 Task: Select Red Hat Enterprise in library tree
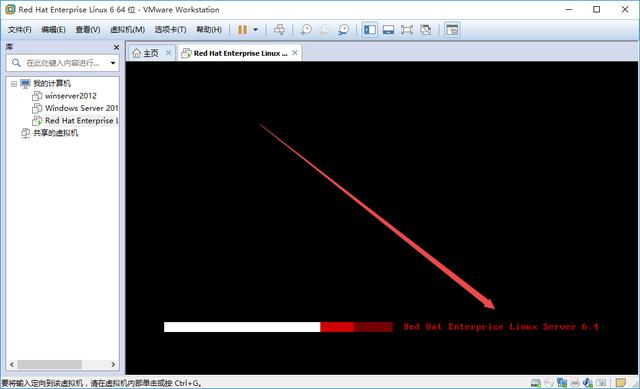tap(81, 121)
